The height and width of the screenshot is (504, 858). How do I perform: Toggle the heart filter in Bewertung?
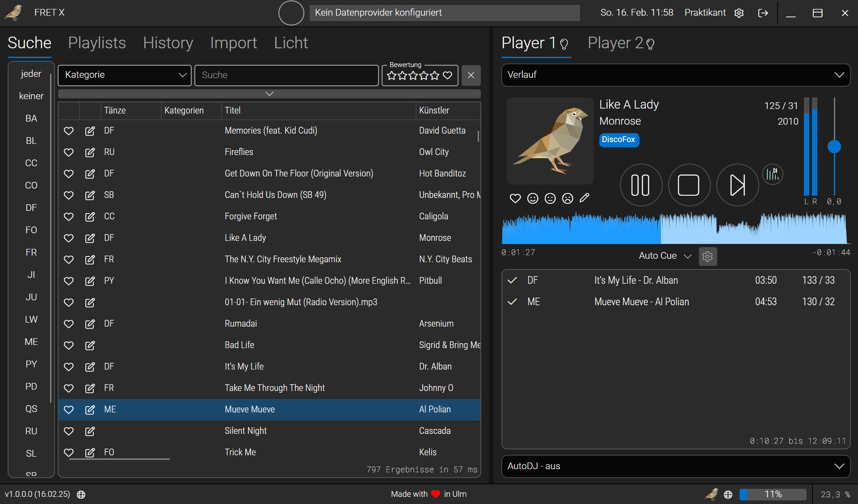coord(447,76)
